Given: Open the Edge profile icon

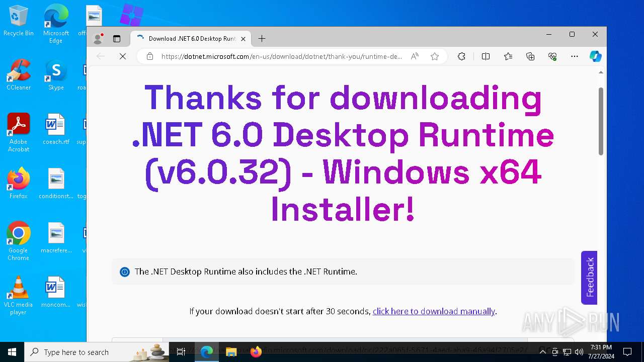Looking at the screenshot, I should pos(98,39).
